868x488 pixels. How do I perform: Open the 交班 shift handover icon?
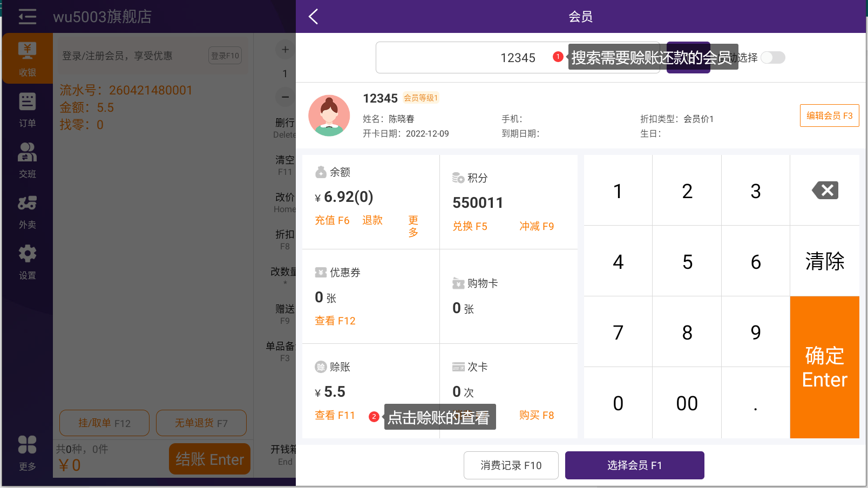(x=28, y=160)
